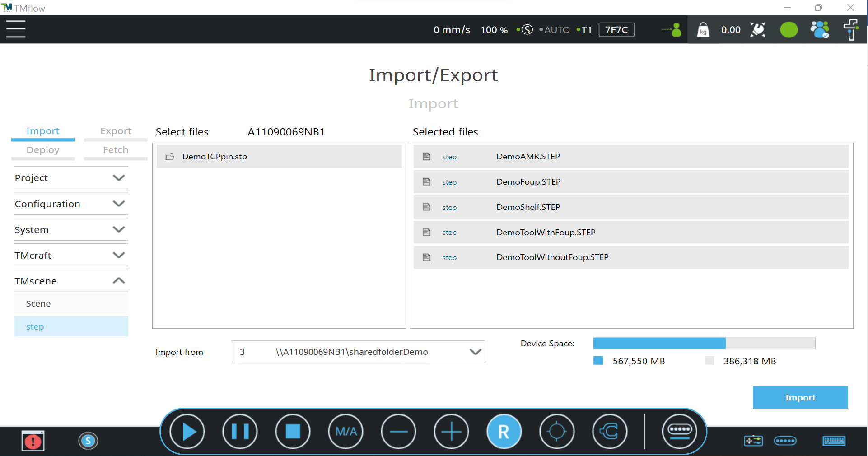Open the hamburger main menu
This screenshot has width=868, height=456.
[16, 29]
